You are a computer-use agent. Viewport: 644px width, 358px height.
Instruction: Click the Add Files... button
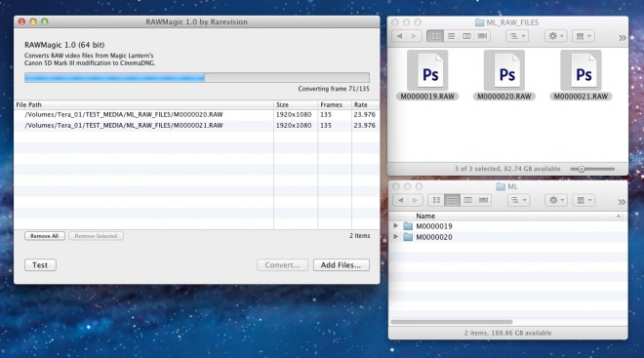point(341,264)
